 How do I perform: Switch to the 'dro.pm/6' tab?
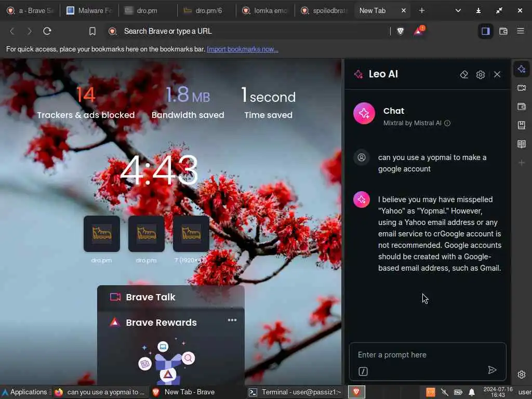point(207,10)
